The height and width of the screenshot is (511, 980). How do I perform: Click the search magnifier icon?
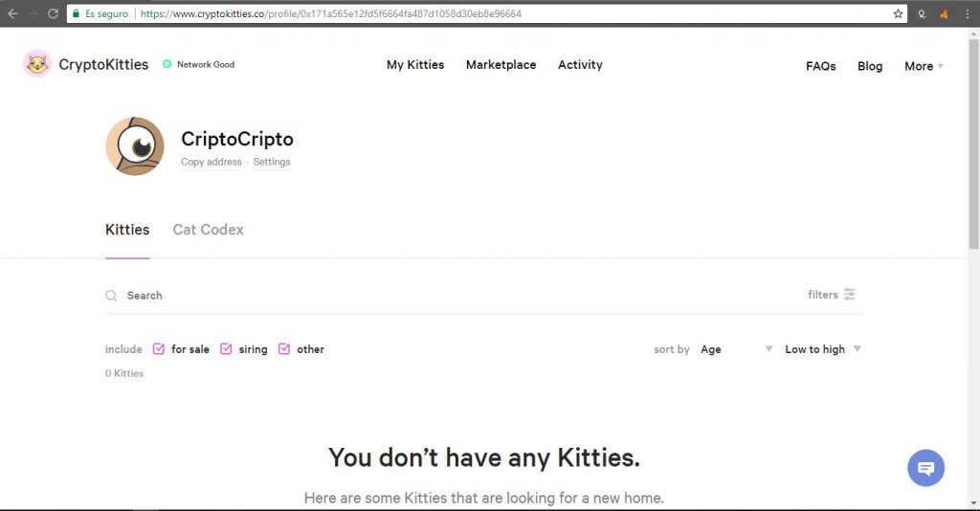tap(111, 296)
